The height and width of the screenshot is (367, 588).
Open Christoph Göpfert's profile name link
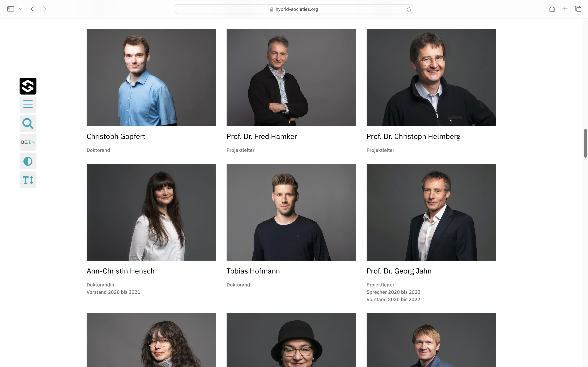click(x=116, y=136)
